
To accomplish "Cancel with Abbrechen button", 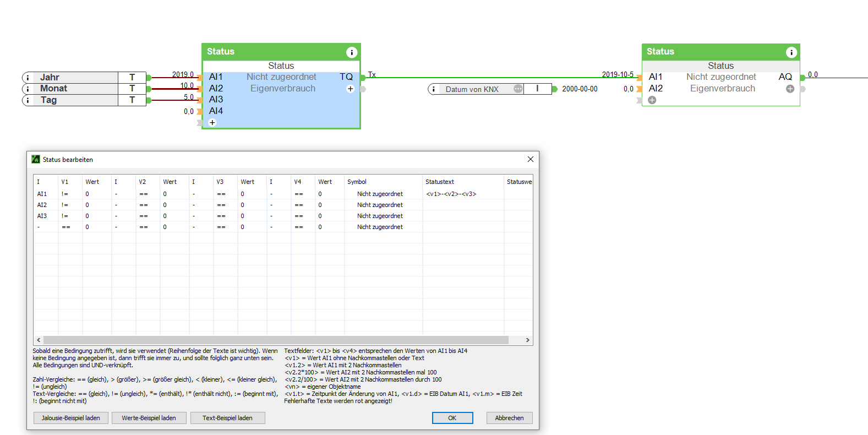I will point(509,418).
